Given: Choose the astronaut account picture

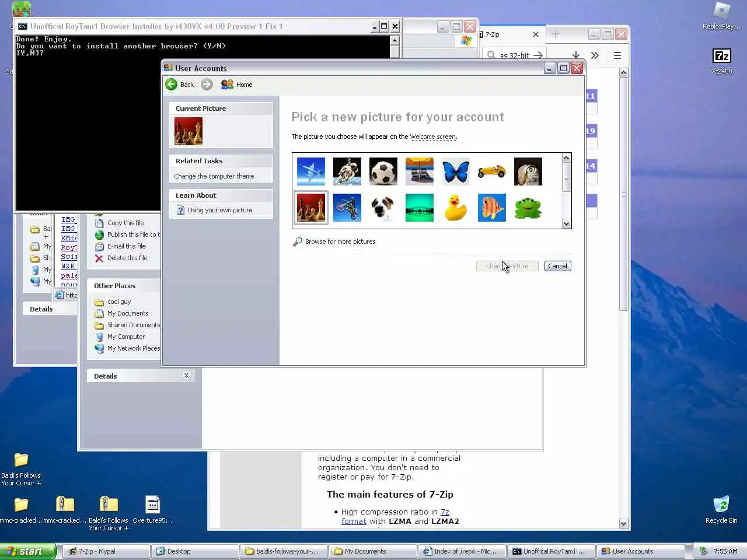Looking at the screenshot, I should pos(347,171).
